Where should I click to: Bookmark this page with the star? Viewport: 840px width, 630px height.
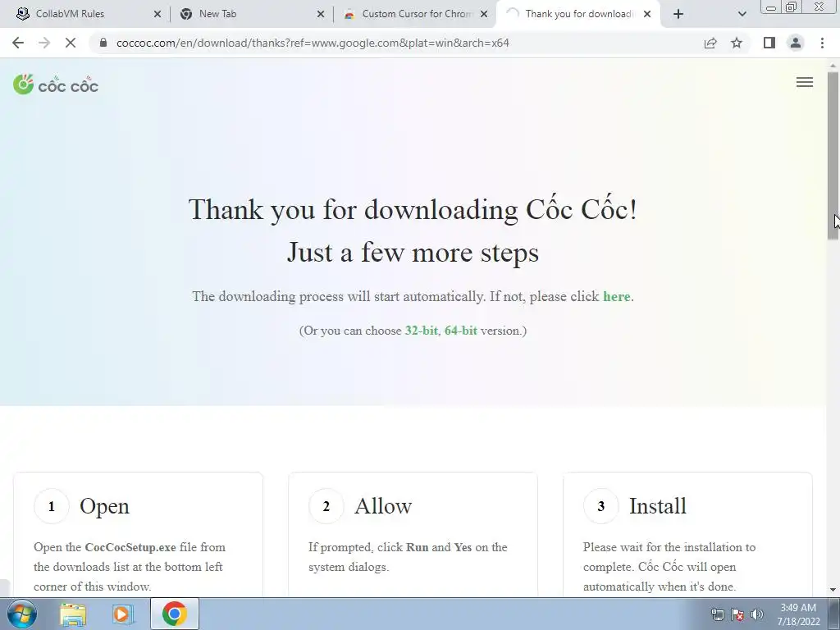pyautogui.click(x=737, y=43)
